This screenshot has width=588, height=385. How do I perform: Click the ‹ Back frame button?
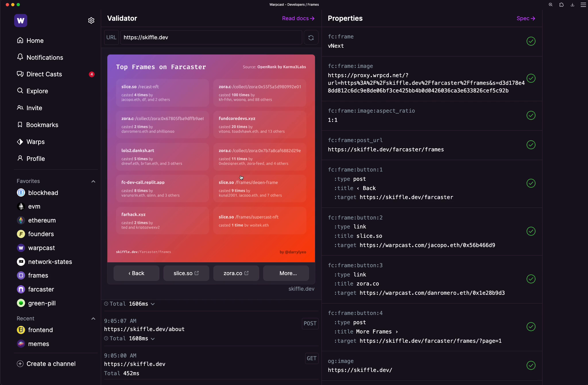click(x=136, y=273)
